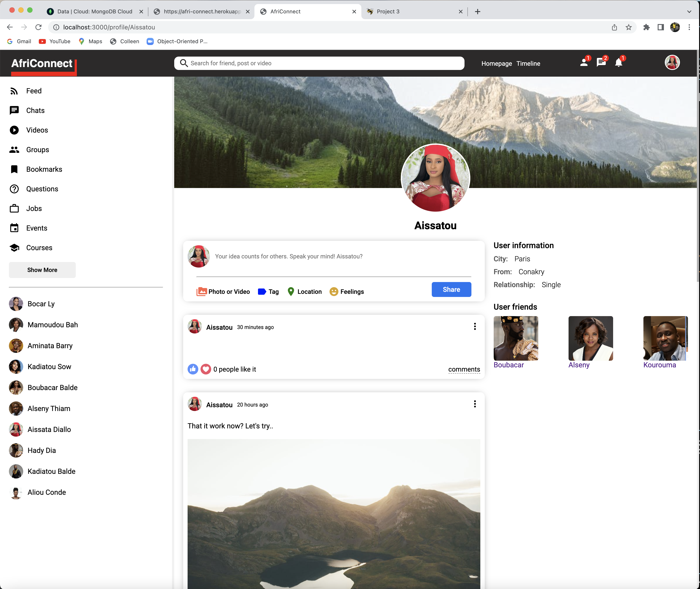Click the Jobs briefcase icon
The image size is (700, 589).
tap(14, 208)
